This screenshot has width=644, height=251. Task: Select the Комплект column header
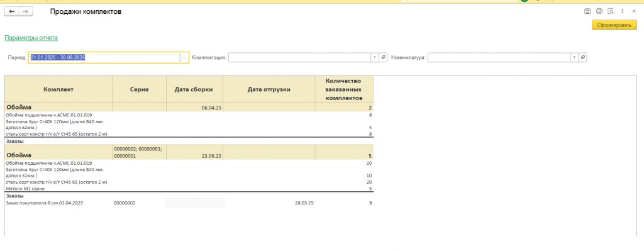(58, 89)
